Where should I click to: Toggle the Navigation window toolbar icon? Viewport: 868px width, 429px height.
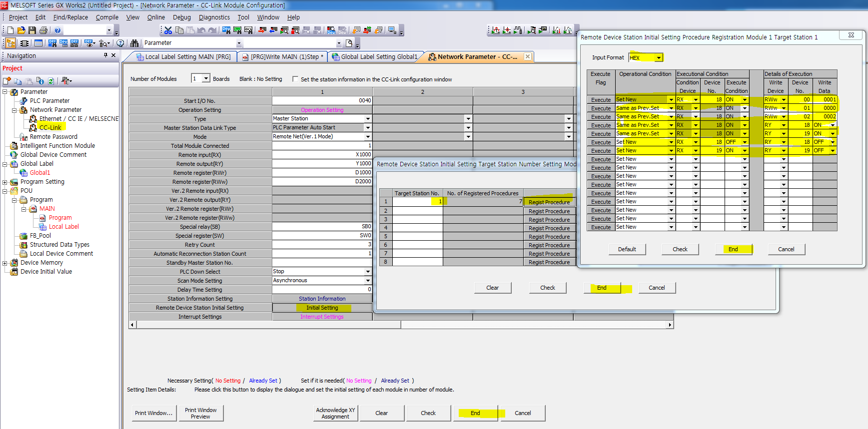tap(10, 43)
